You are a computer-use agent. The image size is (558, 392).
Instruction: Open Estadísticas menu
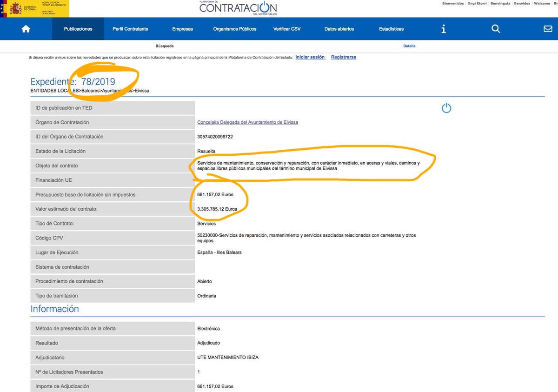click(391, 29)
